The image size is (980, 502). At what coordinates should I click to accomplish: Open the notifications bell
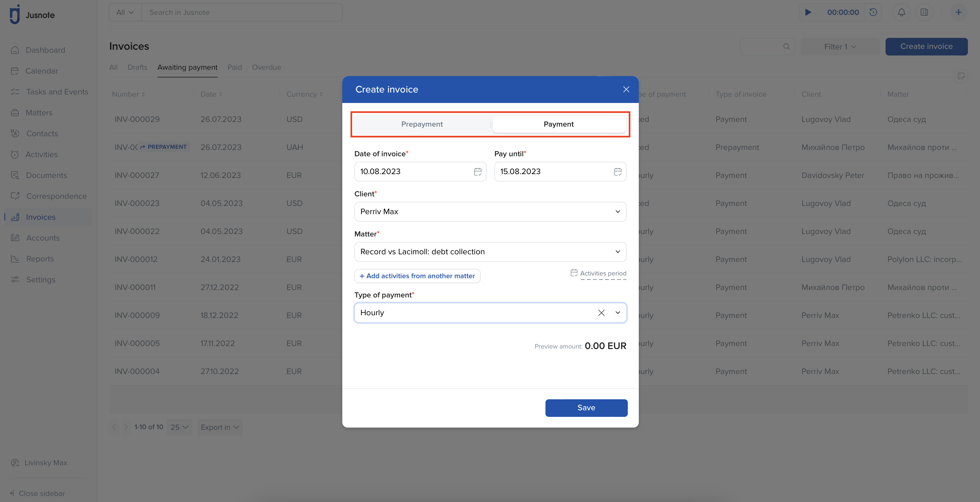point(901,12)
